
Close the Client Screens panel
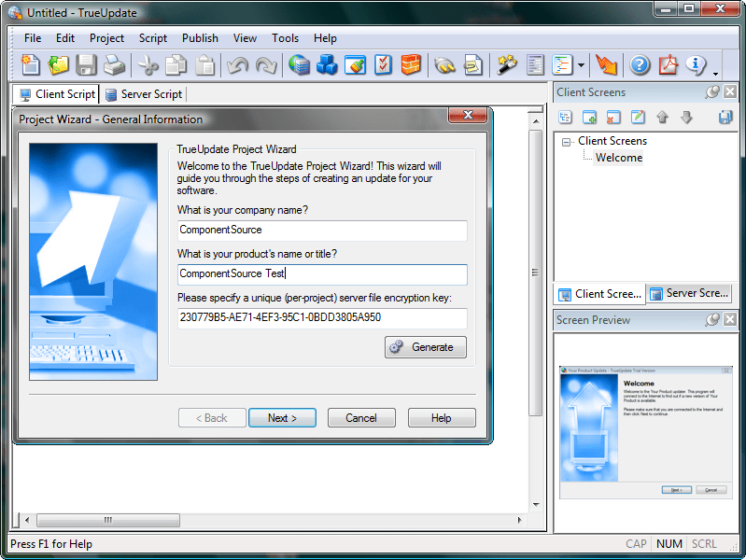click(730, 91)
